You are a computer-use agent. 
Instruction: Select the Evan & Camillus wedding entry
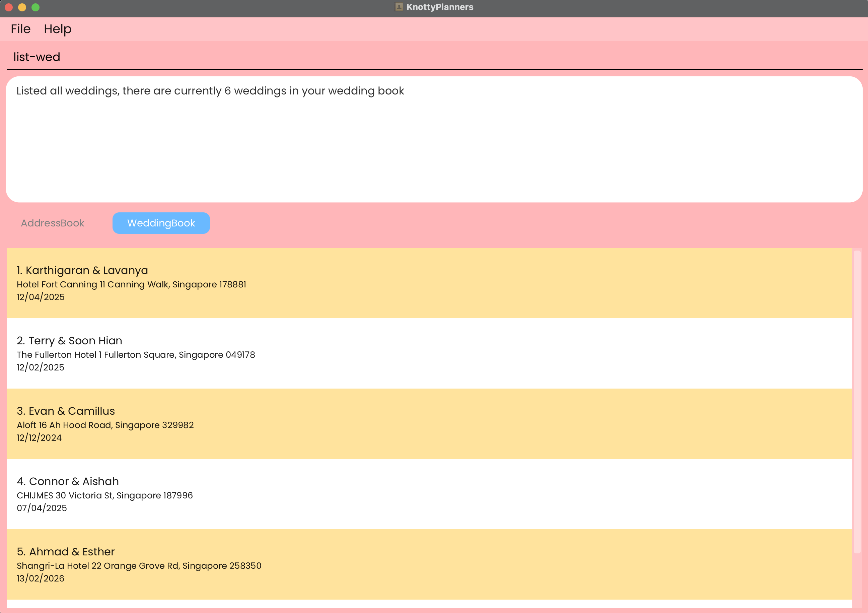429,423
